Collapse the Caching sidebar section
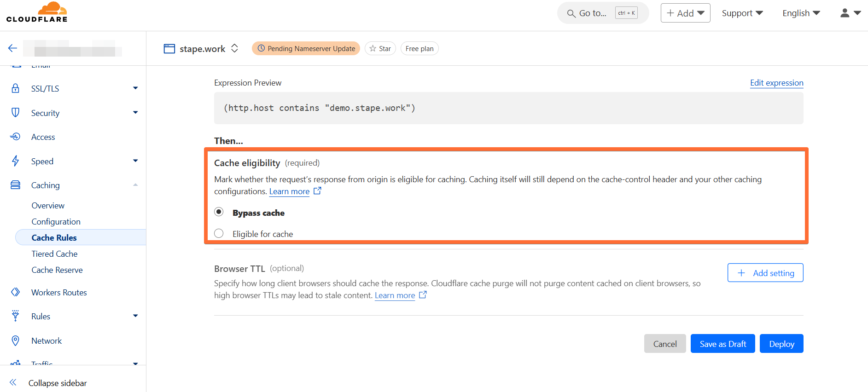Image resolution: width=868 pixels, height=392 pixels. point(135,185)
